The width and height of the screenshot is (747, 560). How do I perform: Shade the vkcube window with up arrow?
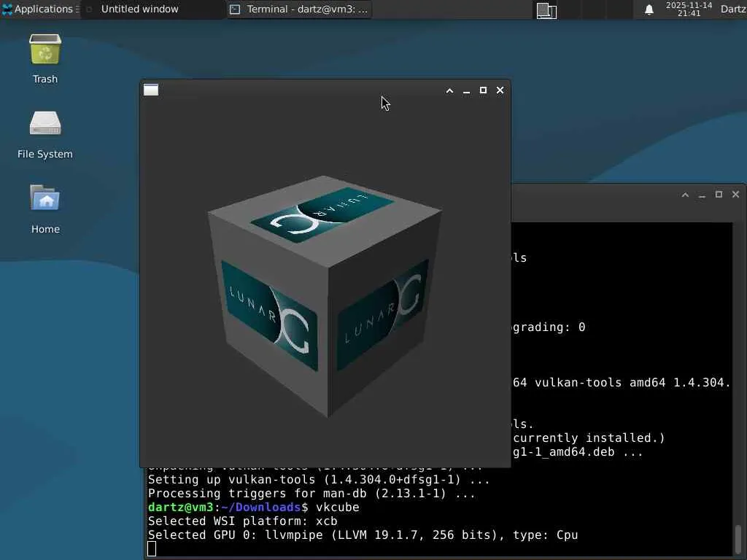[x=449, y=90]
